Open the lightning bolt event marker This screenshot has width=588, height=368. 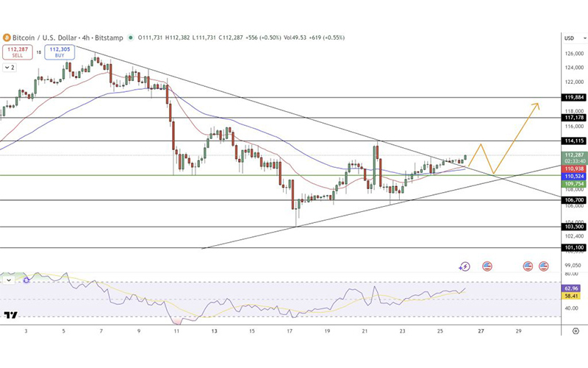tap(465, 266)
